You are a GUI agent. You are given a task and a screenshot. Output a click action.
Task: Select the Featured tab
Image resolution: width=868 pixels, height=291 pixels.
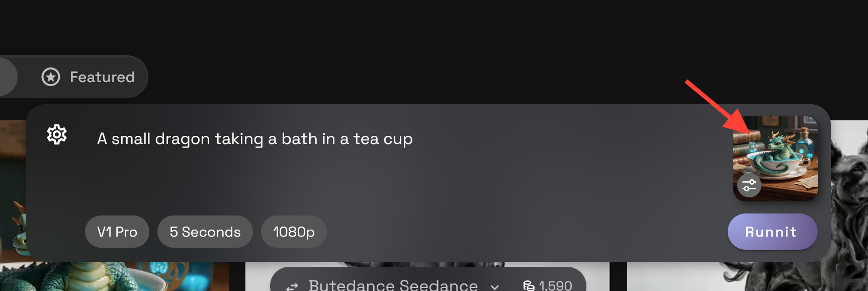[x=88, y=77]
